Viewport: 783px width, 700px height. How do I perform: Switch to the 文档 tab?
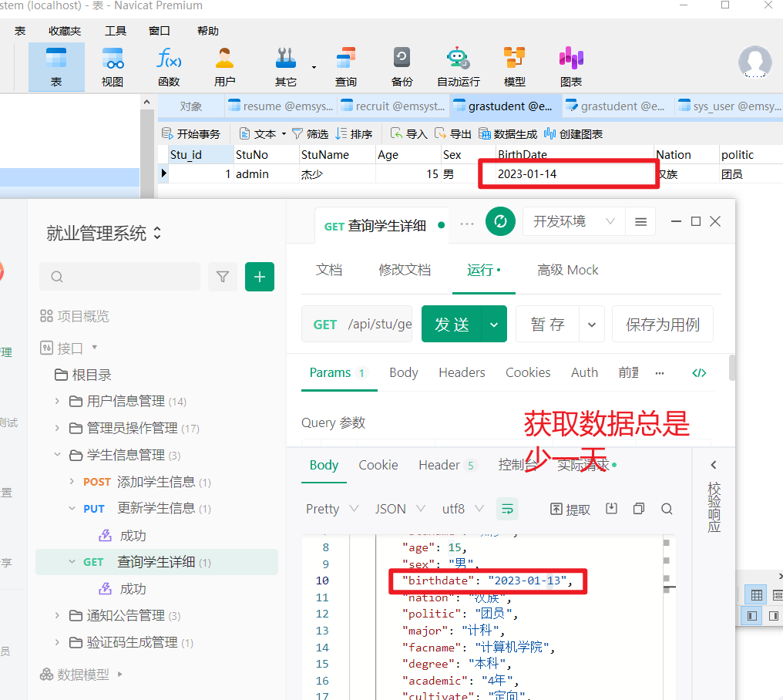(x=329, y=270)
